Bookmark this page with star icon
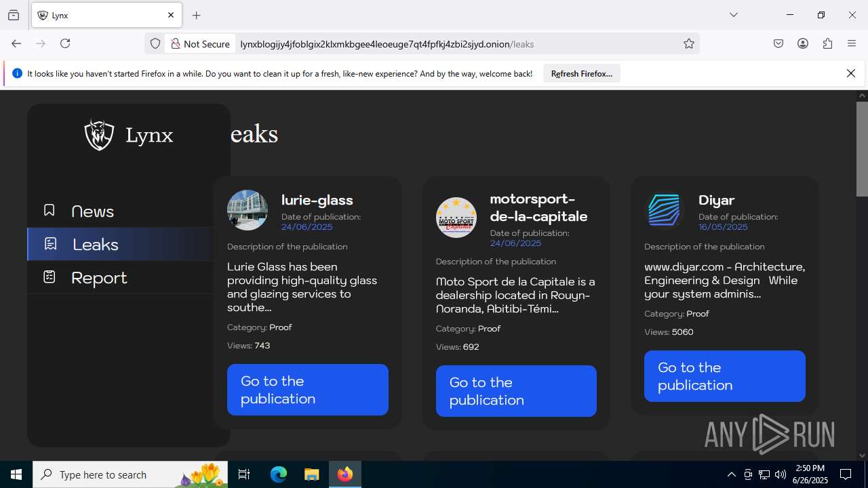Screen dimensions: 868x488 [x=689, y=43]
